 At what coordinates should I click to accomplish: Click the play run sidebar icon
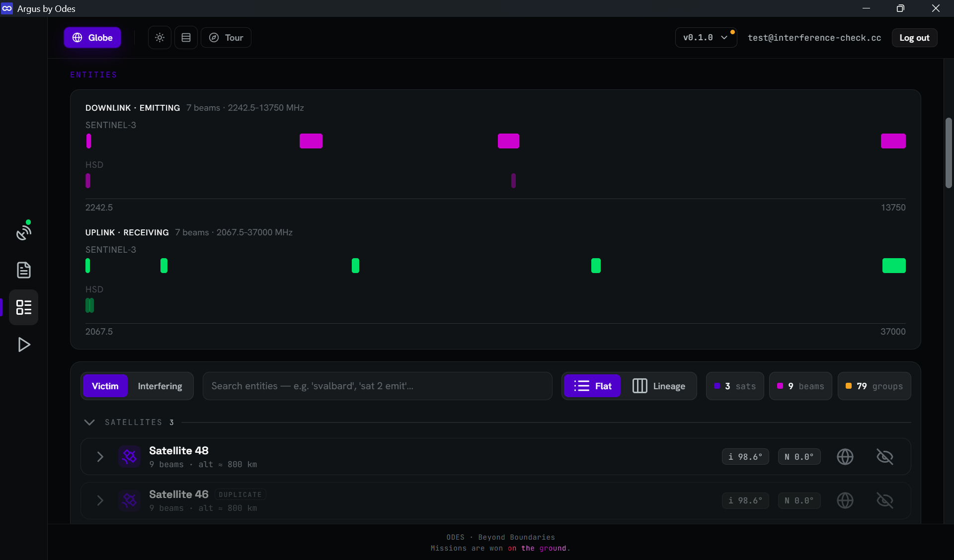[x=23, y=345]
